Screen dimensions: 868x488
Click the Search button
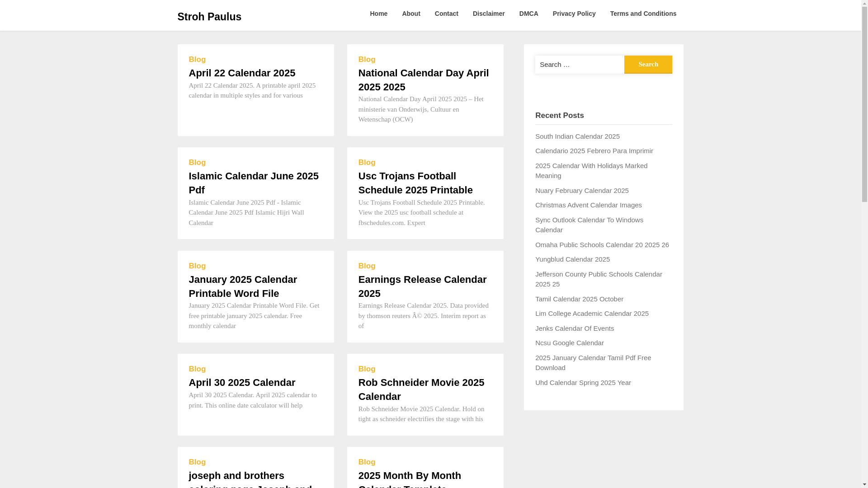pyautogui.click(x=648, y=64)
